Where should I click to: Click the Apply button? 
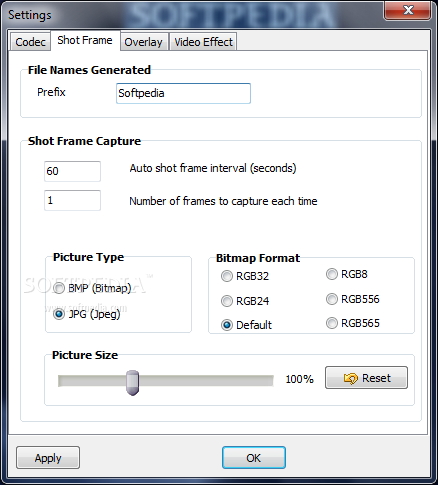click(48, 458)
